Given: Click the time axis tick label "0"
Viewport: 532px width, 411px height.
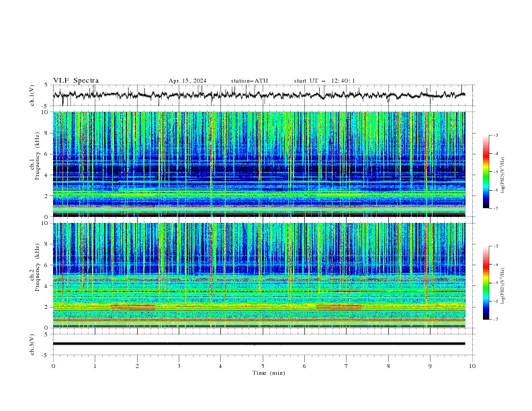Looking at the screenshot, I should (x=53, y=366).
